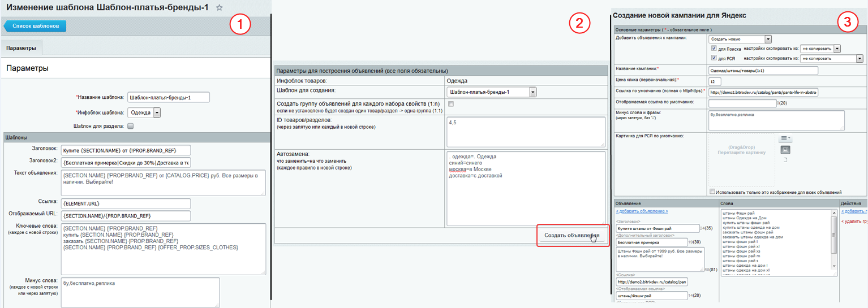Open the image menu icon beside Drag&Drop area
This screenshot has width=868, height=308.
click(785, 138)
